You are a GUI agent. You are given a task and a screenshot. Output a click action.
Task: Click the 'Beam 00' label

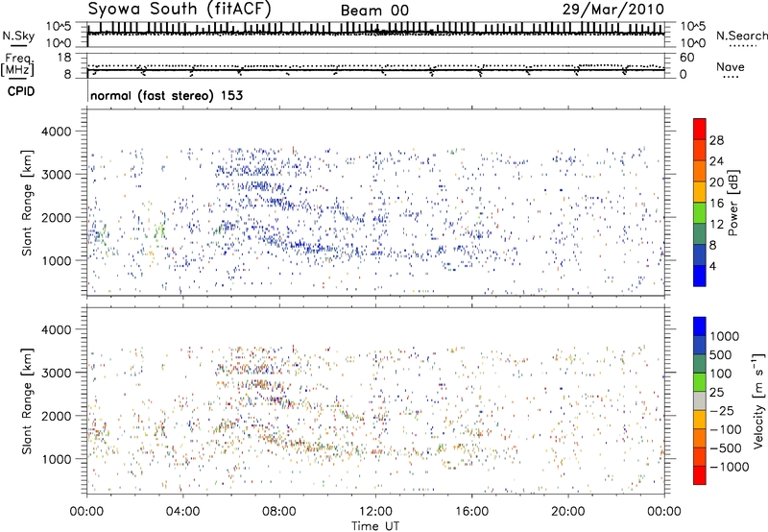tap(374, 11)
